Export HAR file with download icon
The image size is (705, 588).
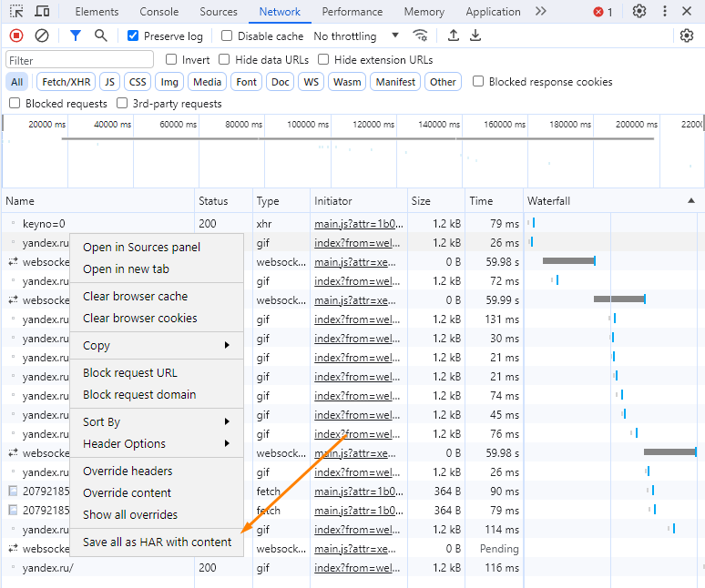coord(475,35)
